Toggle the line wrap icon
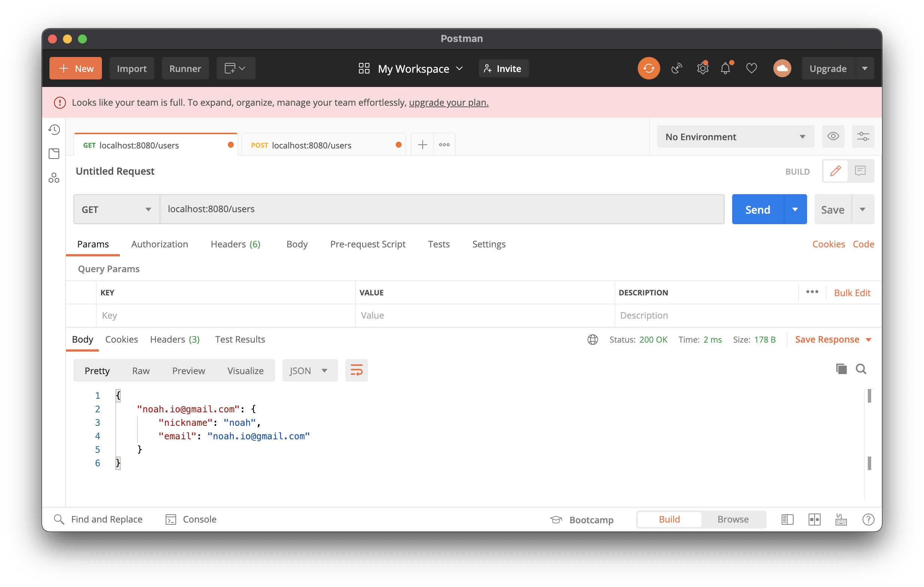Screen dimensions: 924x587 [x=356, y=370]
